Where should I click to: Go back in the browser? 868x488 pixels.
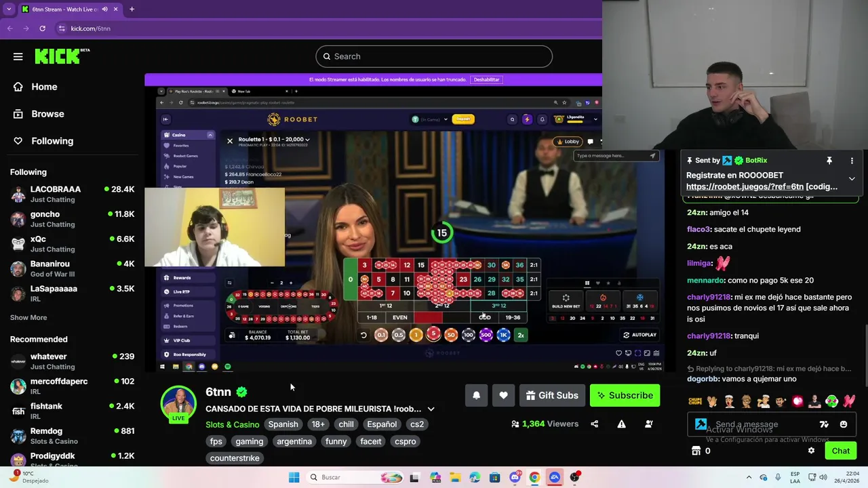pos(9,28)
